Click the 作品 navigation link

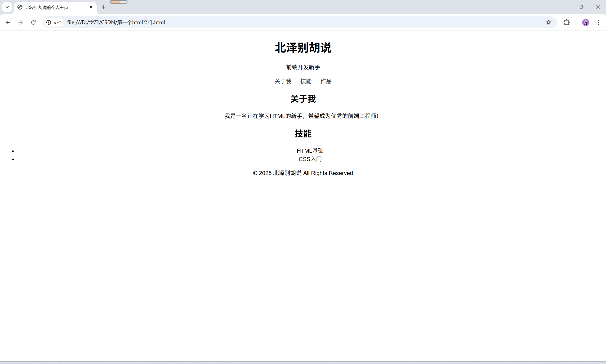pyautogui.click(x=326, y=81)
